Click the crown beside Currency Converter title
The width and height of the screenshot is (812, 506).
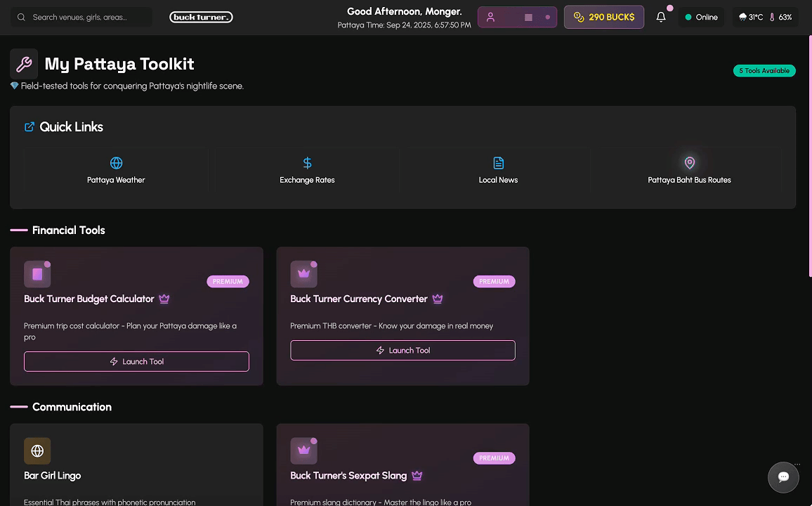[438, 299]
